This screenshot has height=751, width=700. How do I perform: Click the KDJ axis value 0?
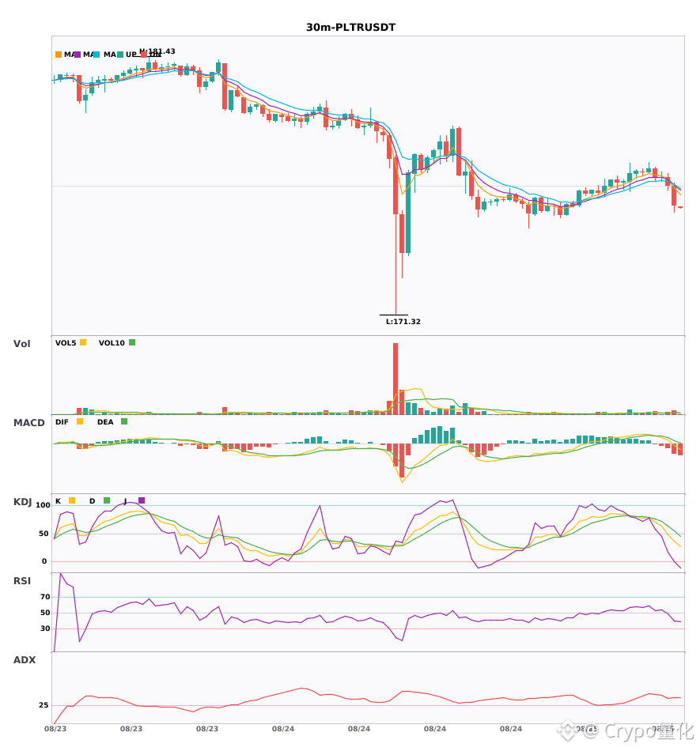click(44, 561)
